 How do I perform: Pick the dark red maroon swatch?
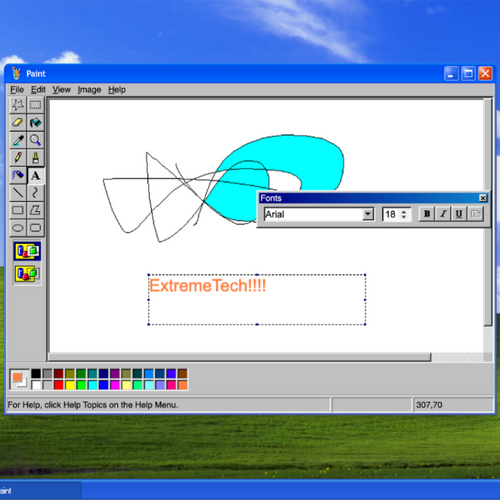click(59, 374)
